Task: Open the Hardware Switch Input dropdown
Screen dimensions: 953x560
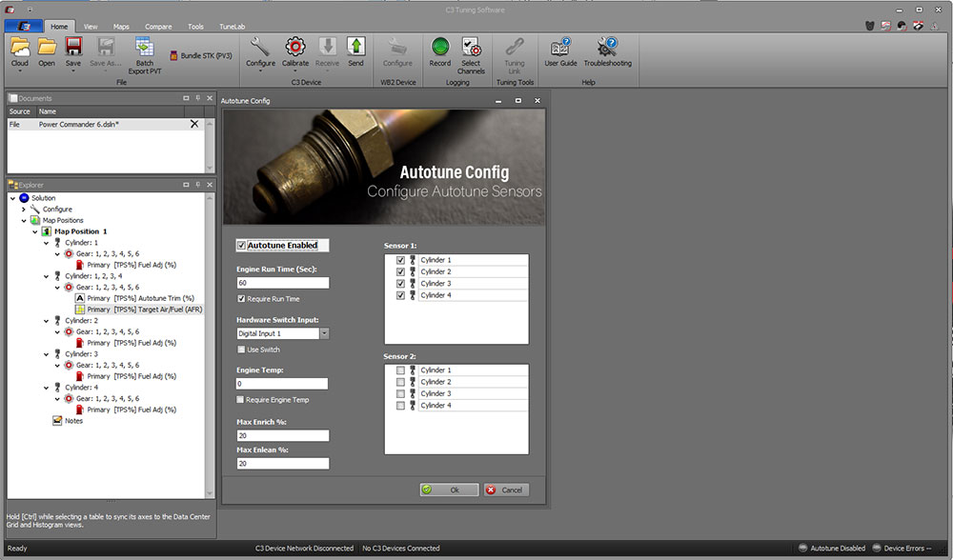Action: 324,334
